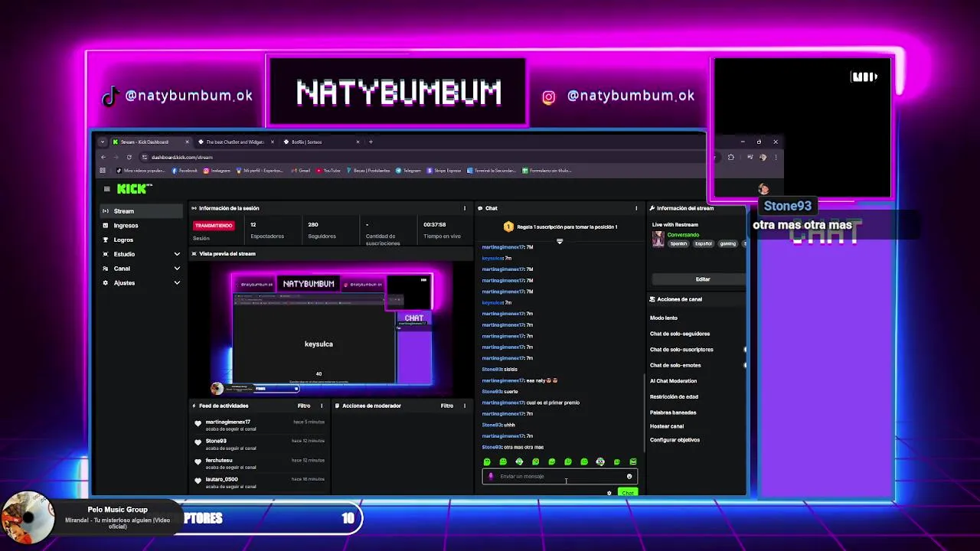Click the gaming tag chip
The width and height of the screenshot is (980, 551).
click(x=727, y=243)
